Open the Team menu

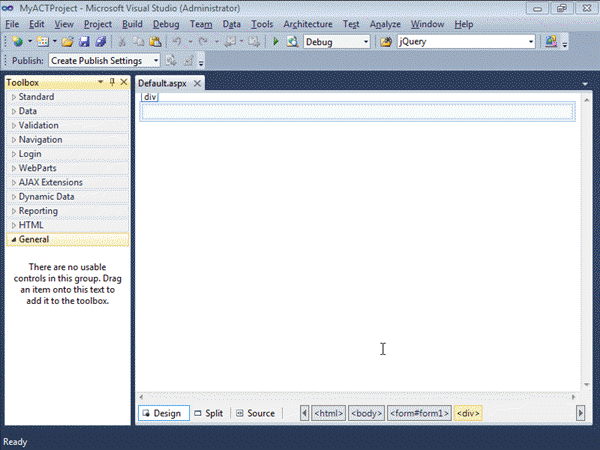point(201,24)
